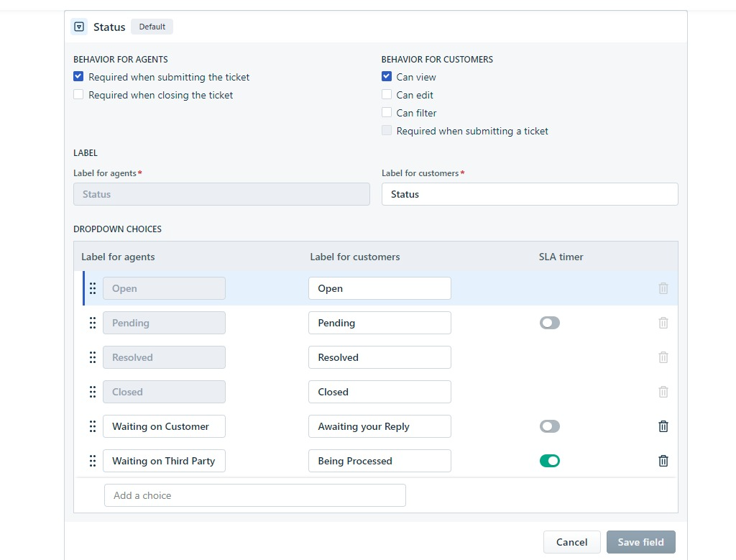
Task: Click the disabled Closed agent label
Action: point(164,392)
